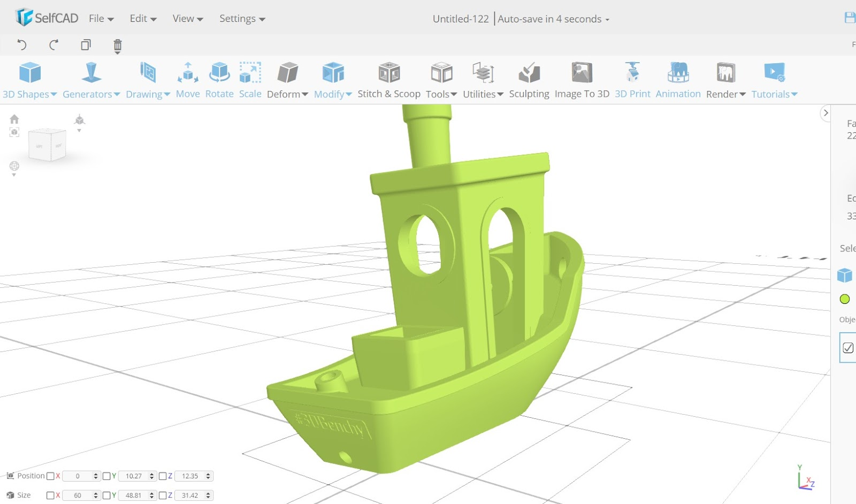Select the Rotate tool
The width and height of the screenshot is (856, 504).
click(219, 81)
